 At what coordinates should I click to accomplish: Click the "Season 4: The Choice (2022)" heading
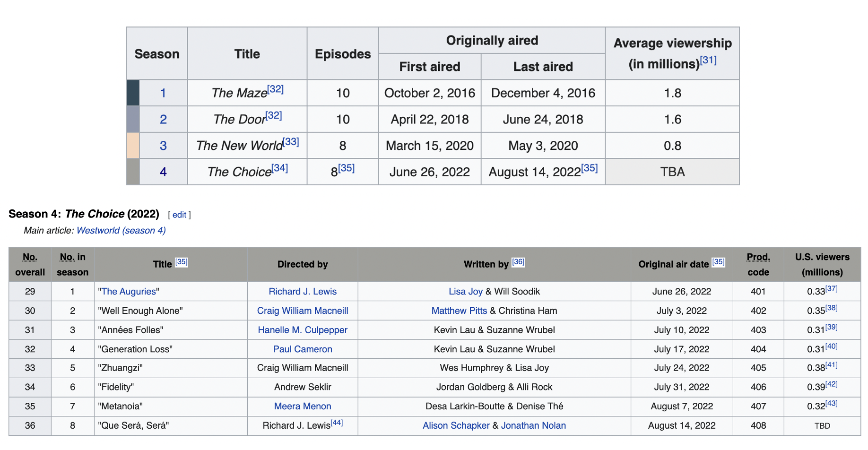84,214
